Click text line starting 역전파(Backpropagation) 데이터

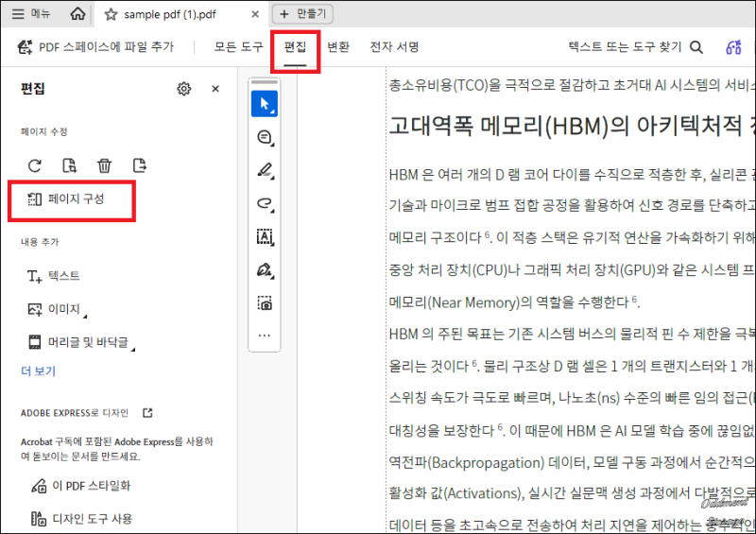[x=572, y=462]
